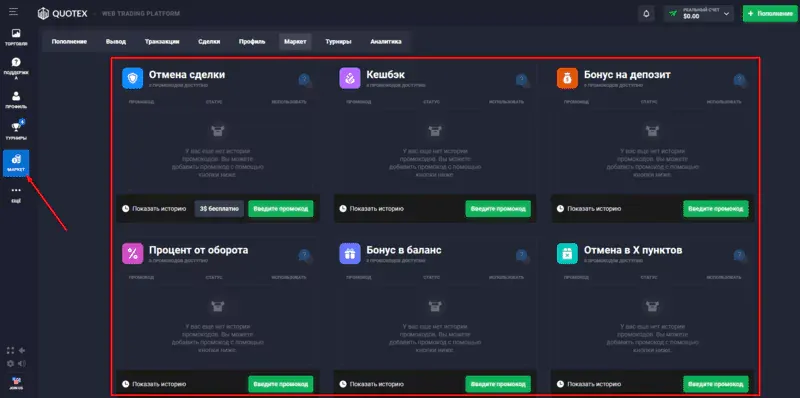Click the orange Бонус на депозит icon
The image size is (800, 398).
pyautogui.click(x=567, y=79)
